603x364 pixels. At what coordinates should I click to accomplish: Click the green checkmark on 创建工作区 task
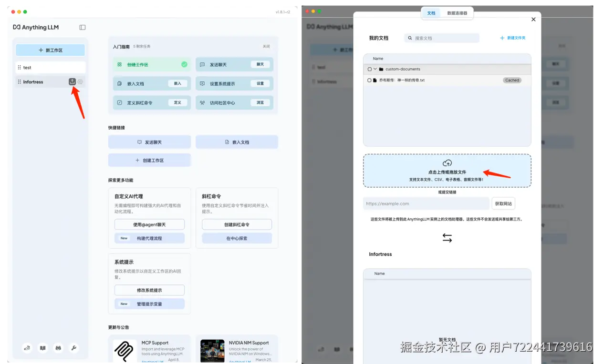[184, 64]
